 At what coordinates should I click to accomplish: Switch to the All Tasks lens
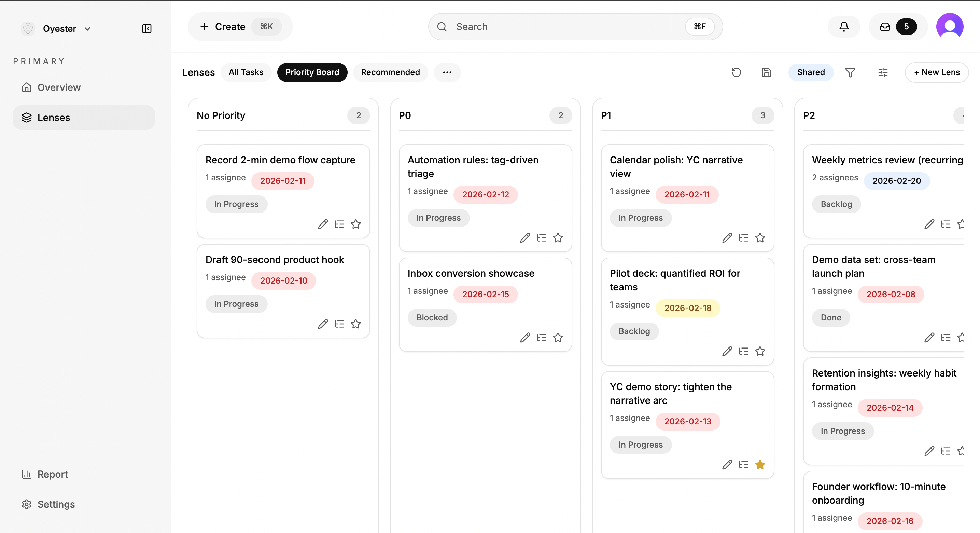246,72
